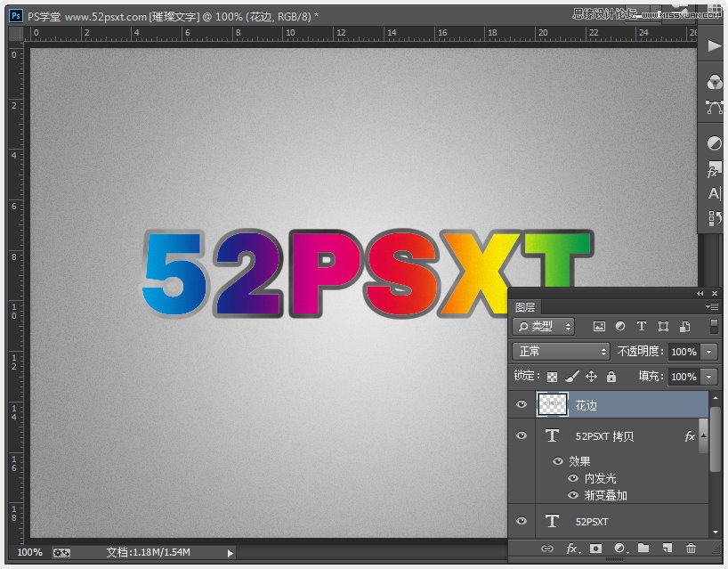The width and height of the screenshot is (728, 569).
Task: Toggle visibility of 效果 effects
Action: 558,461
